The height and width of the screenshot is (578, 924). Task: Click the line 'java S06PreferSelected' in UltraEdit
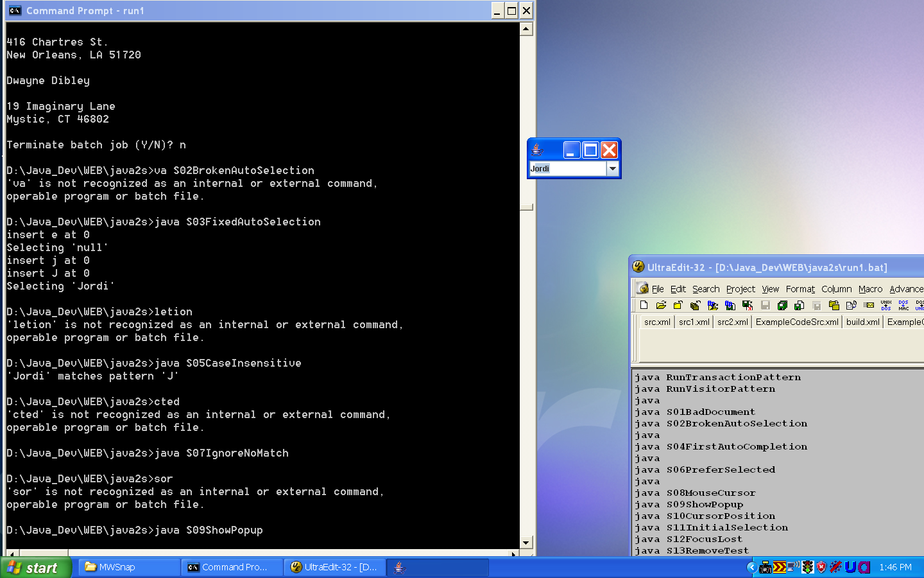[x=705, y=469]
